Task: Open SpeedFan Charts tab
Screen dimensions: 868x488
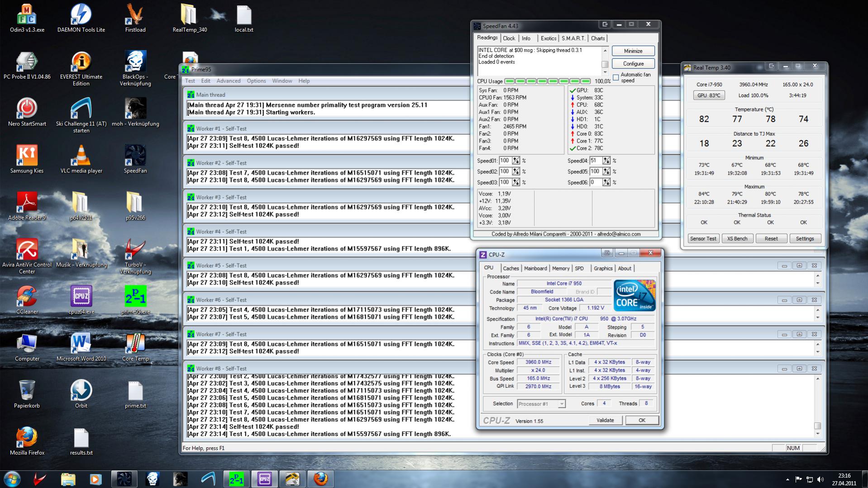Action: (598, 38)
